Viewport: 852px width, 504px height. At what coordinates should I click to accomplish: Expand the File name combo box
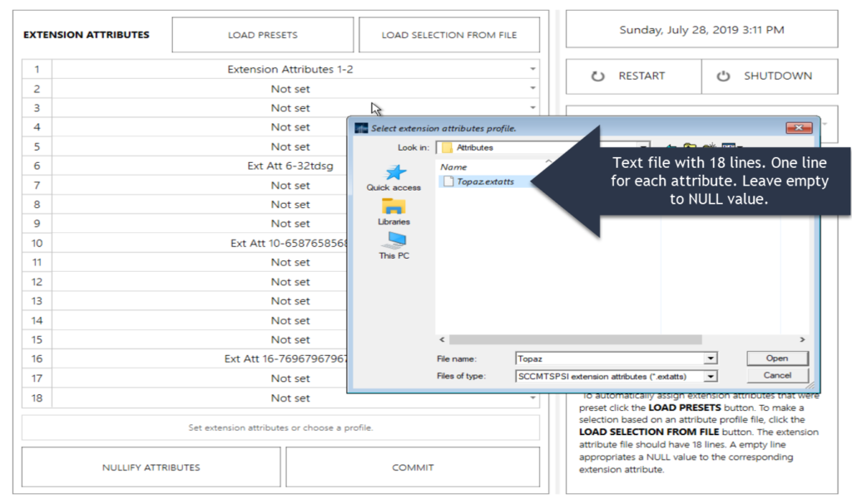(710, 358)
